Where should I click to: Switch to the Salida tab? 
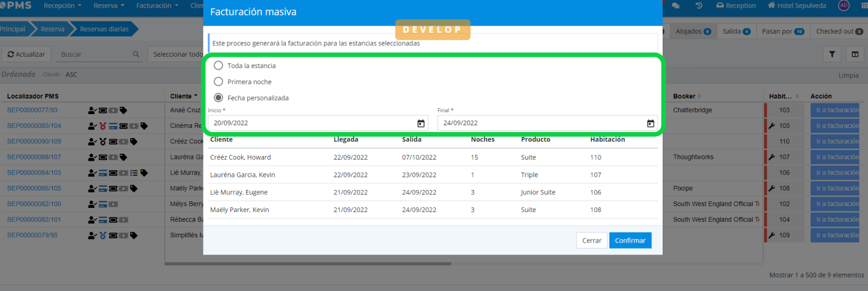click(736, 31)
